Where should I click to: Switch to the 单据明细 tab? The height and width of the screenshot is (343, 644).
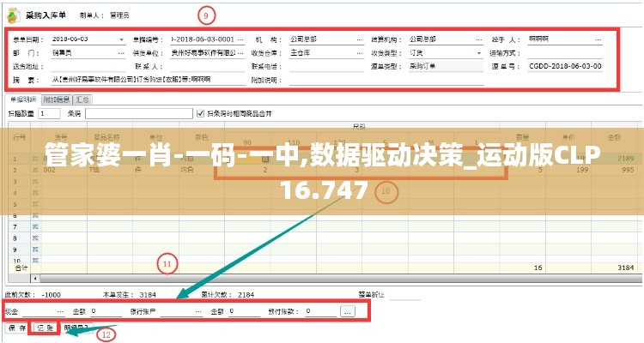(23, 99)
